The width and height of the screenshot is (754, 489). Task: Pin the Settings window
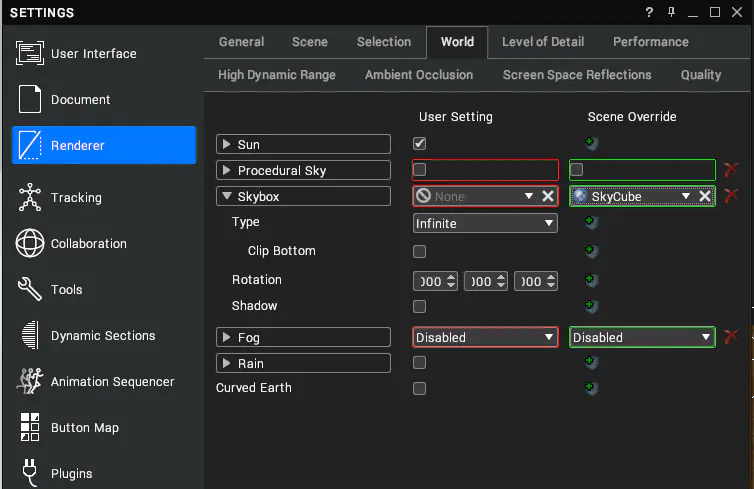pos(671,12)
